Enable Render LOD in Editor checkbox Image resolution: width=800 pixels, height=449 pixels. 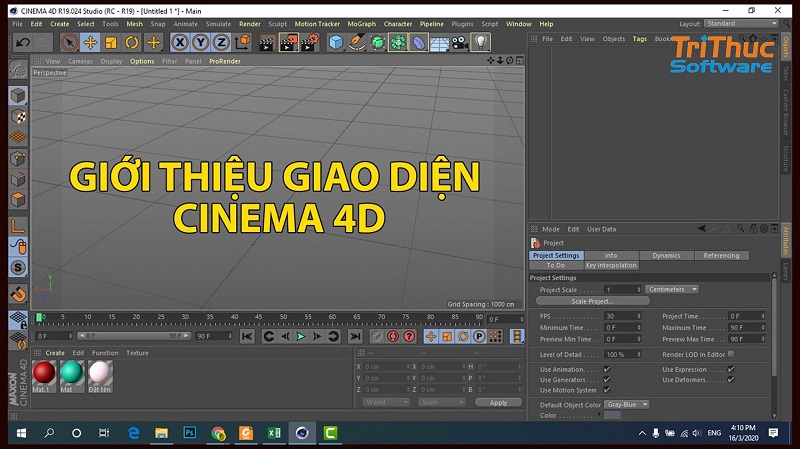(731, 354)
